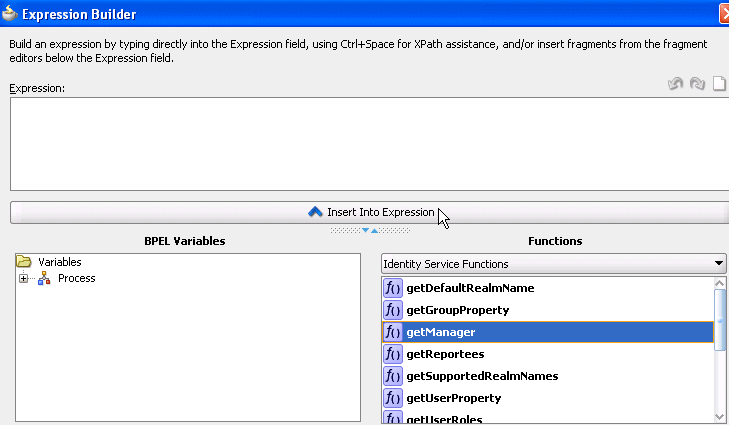Close the Expression Builder dialog
Viewport: 729px width, 425px height.
[724, 14]
